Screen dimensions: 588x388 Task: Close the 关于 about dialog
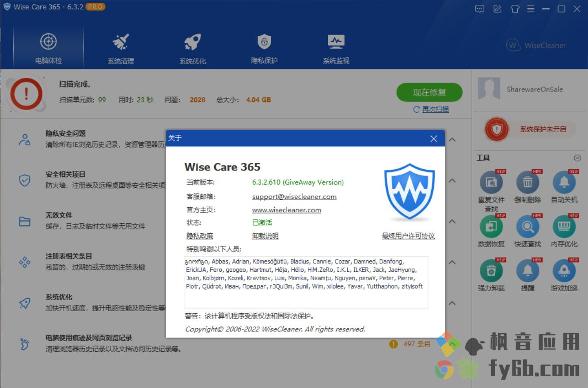coord(434,139)
